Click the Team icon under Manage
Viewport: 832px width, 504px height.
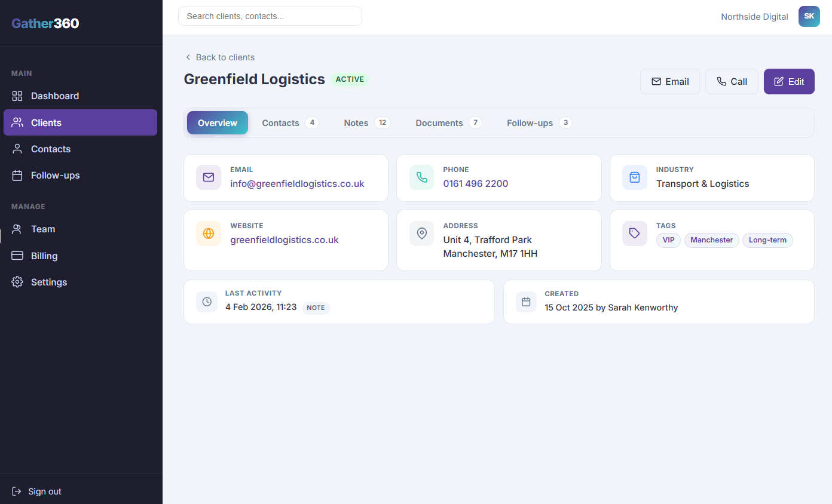tap(17, 229)
